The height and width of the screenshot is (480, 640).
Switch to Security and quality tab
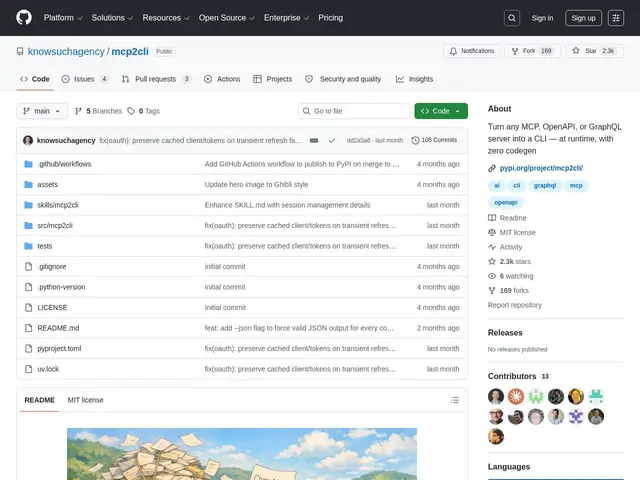[343, 79]
